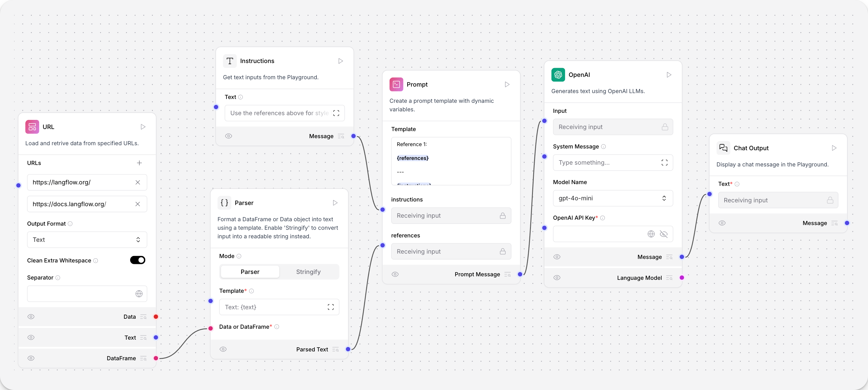Toggle eye icon on OpenAI Message output
The width and height of the screenshot is (868, 390).
557,257
